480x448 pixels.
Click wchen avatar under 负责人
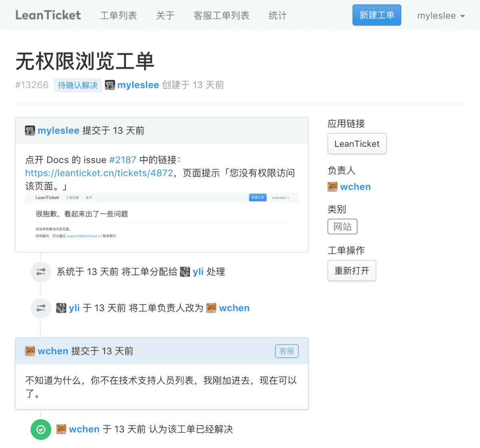pos(332,187)
